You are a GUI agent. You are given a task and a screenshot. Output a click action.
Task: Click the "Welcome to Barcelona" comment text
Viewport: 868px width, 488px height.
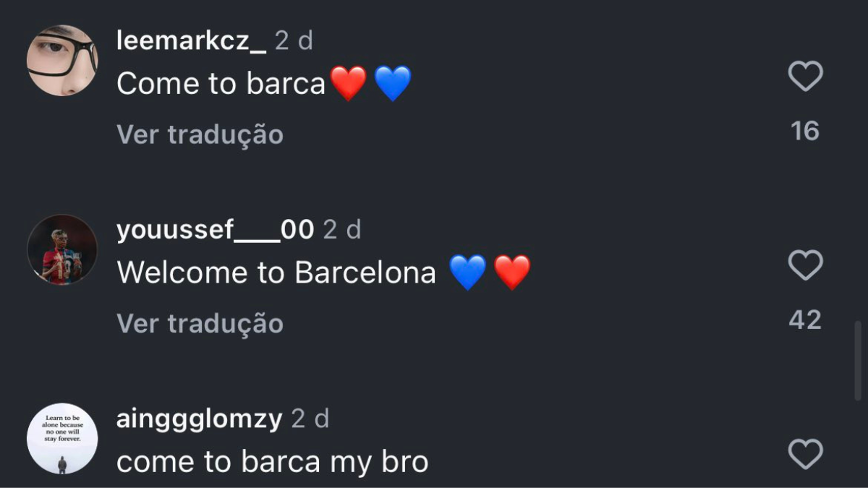[x=276, y=273]
